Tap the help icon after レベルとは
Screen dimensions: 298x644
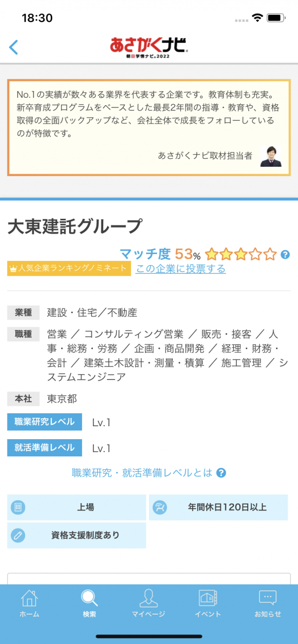pos(222,473)
